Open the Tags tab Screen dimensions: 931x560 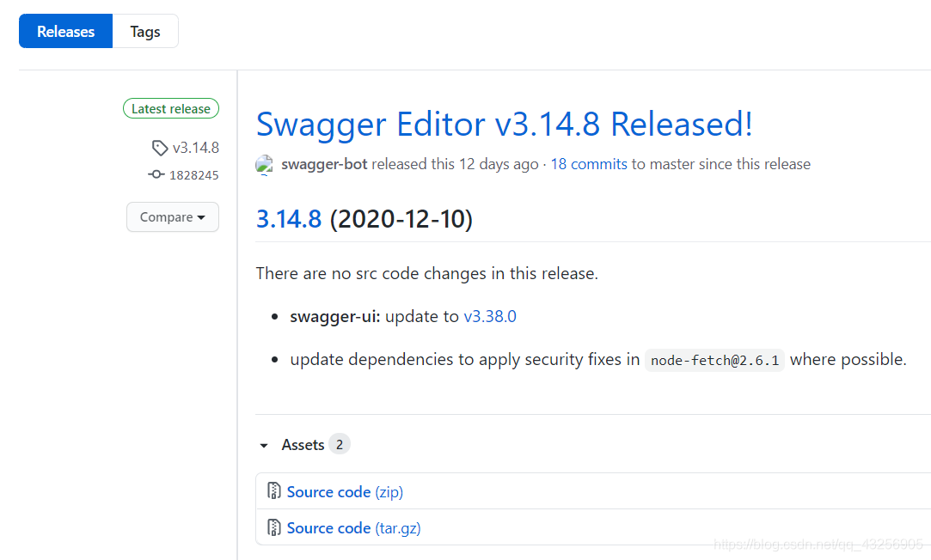(145, 32)
